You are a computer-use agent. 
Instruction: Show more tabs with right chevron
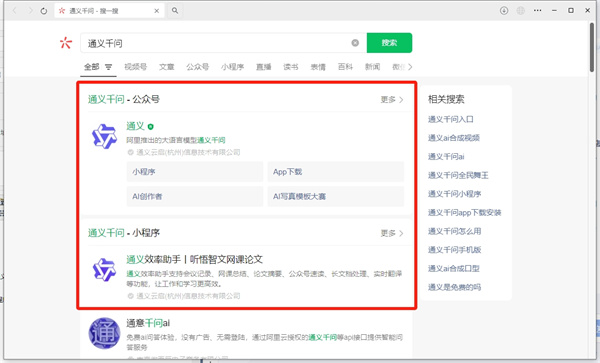click(x=410, y=67)
